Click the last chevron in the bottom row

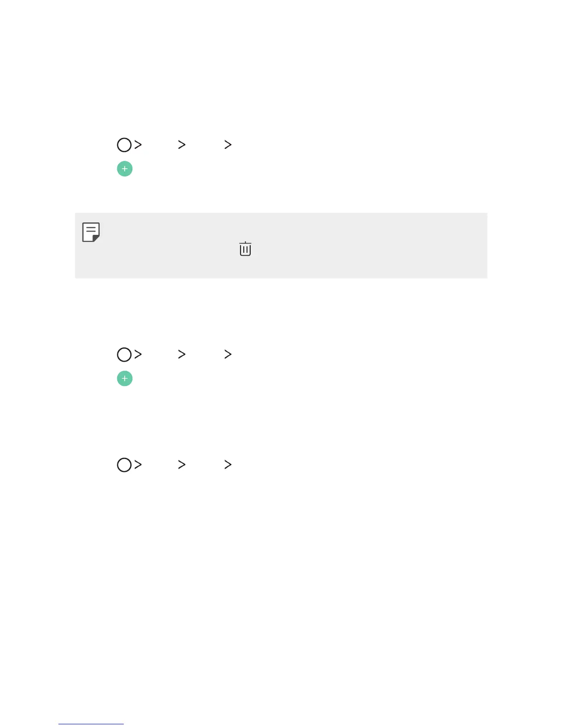(228, 465)
